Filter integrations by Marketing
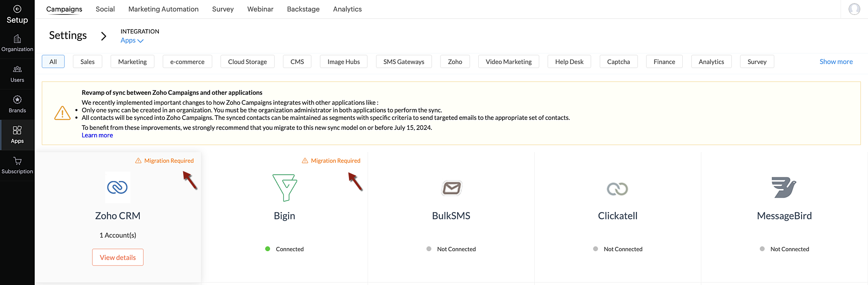The height and width of the screenshot is (285, 868). click(132, 62)
